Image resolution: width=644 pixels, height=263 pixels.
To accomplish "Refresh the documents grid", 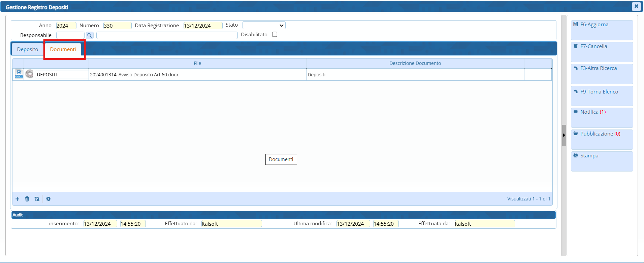I will point(37,199).
